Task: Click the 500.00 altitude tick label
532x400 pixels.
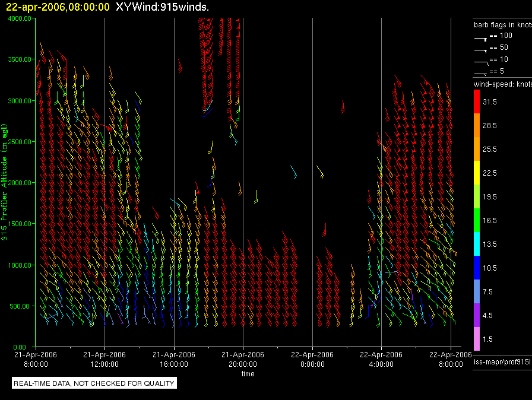Action: click(20, 306)
